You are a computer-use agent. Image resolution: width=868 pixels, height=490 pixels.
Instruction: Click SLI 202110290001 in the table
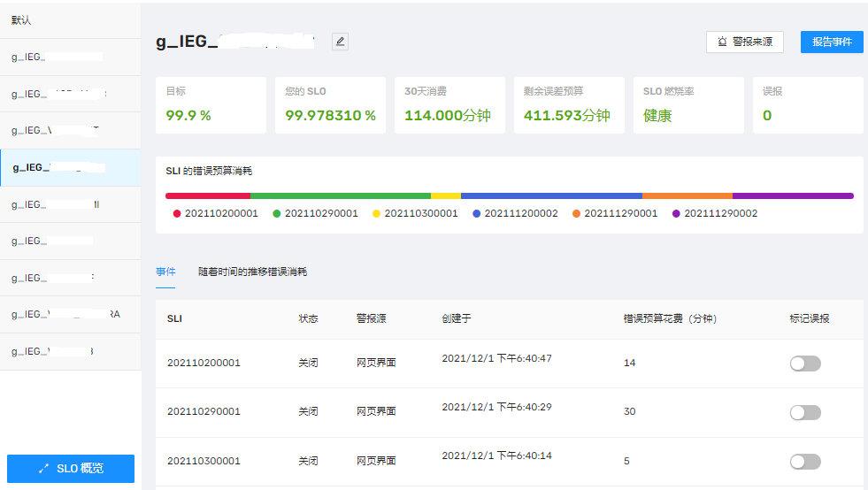(x=204, y=412)
